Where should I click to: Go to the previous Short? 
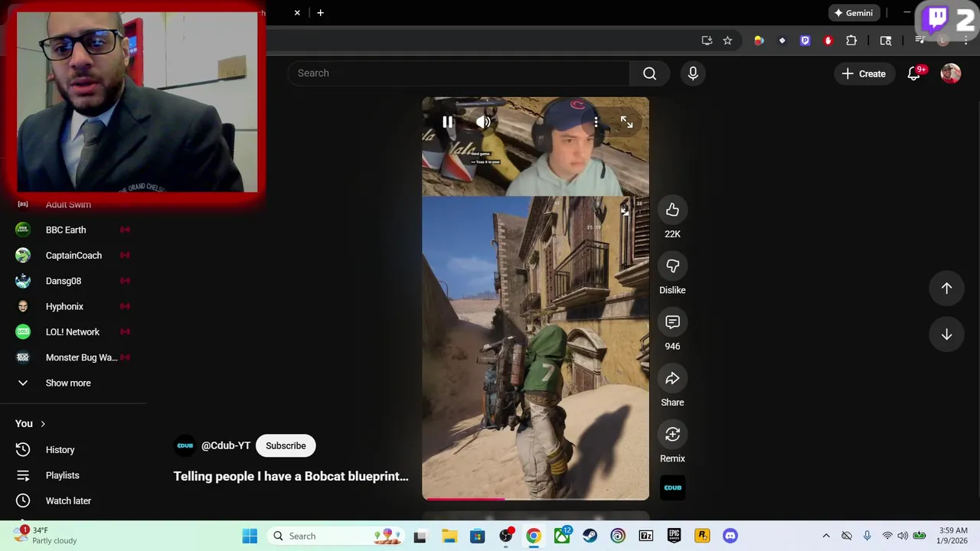click(x=946, y=288)
